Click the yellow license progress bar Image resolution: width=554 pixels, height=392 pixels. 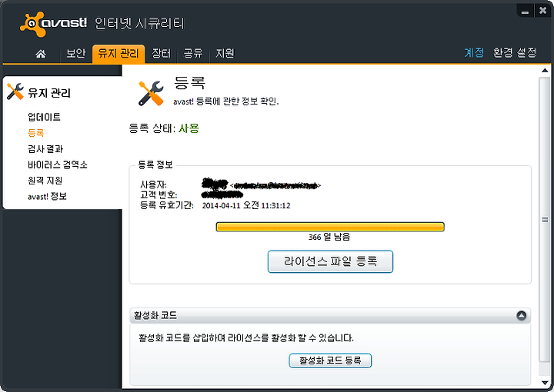330,227
